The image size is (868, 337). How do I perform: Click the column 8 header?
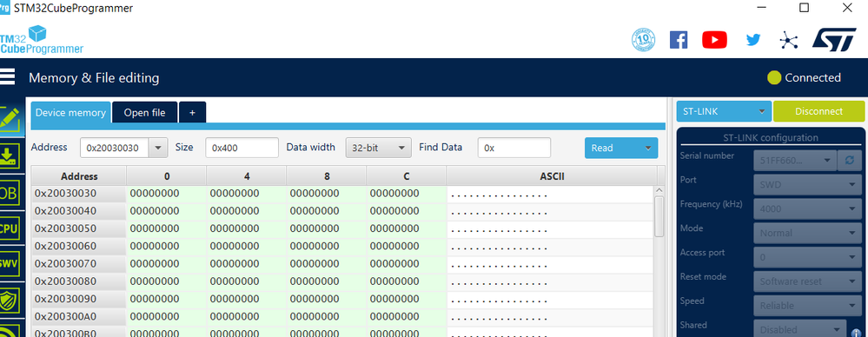(327, 176)
